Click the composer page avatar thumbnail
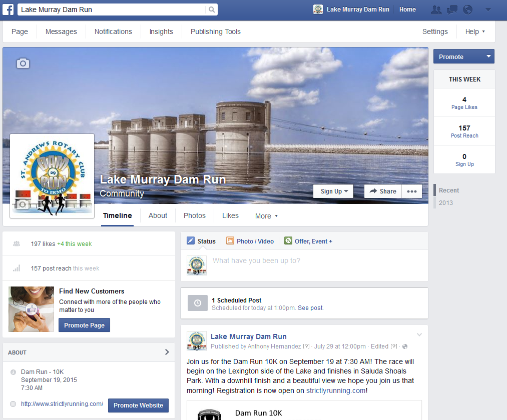The image size is (507, 420). pyautogui.click(x=197, y=265)
